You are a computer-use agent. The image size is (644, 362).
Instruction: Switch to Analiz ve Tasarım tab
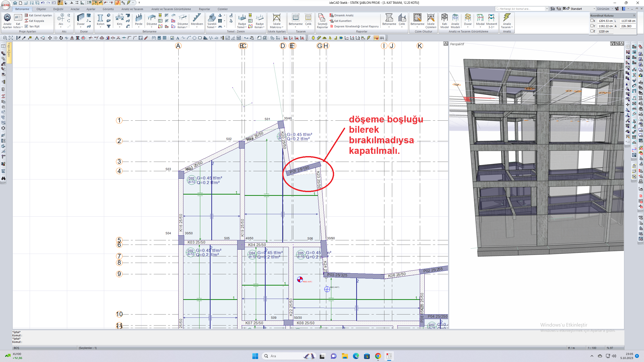(132, 9)
